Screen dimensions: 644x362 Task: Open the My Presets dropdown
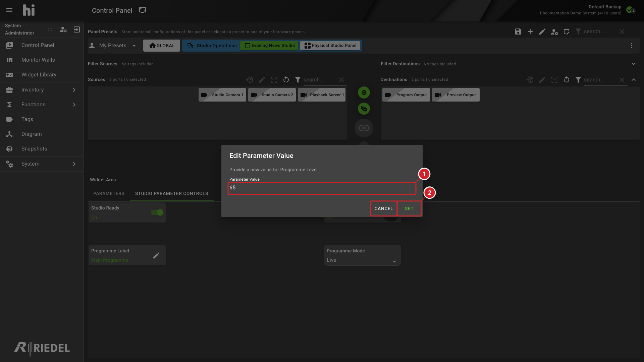click(113, 46)
